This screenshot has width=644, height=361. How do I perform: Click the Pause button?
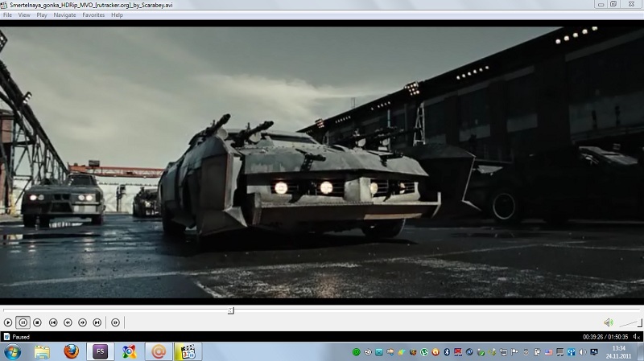point(23,322)
